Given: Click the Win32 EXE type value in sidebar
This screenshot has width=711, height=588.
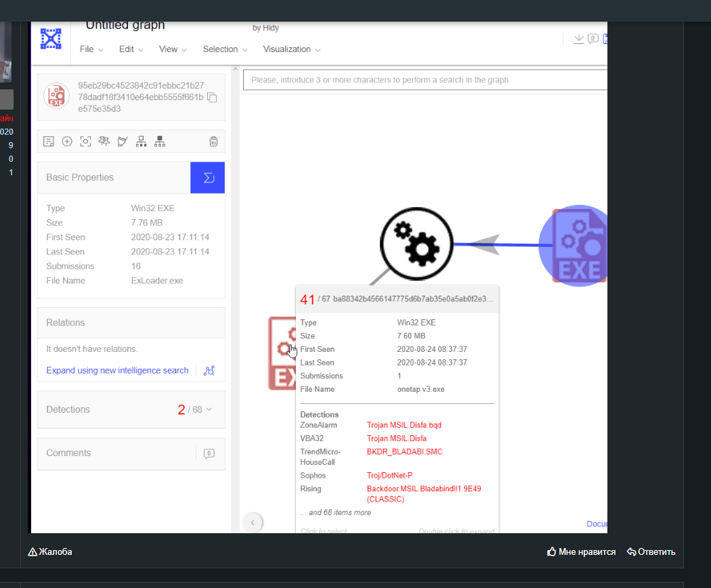Looking at the screenshot, I should tap(152, 208).
